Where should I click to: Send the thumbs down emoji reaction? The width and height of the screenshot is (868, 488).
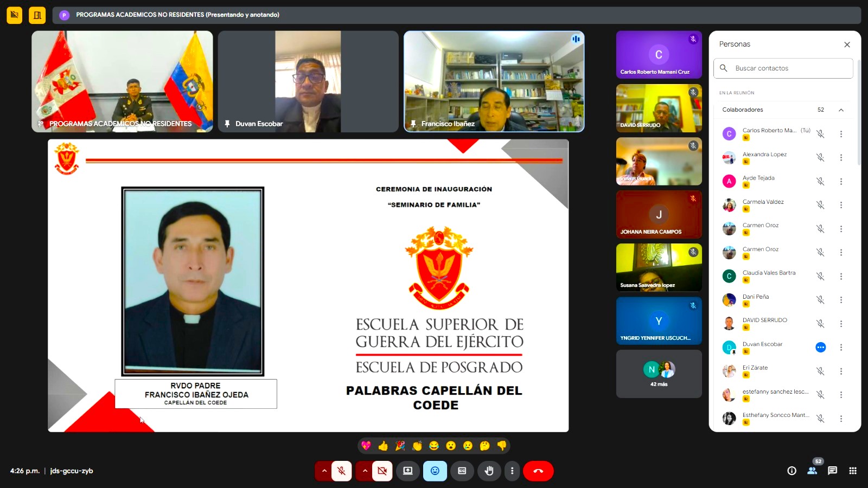502,446
